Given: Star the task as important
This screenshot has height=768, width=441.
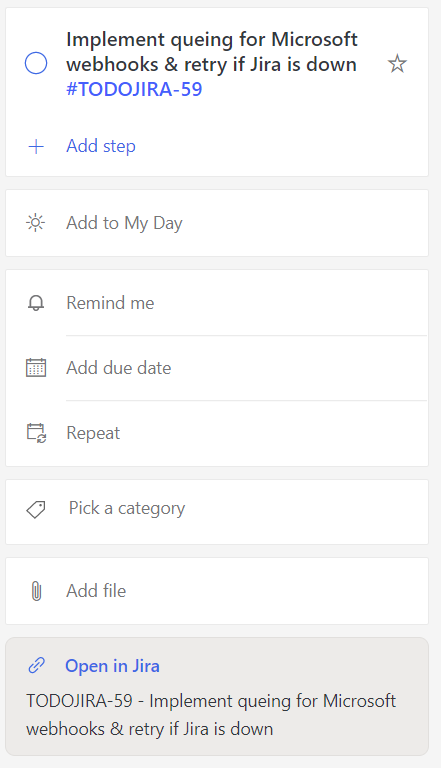Looking at the screenshot, I should pos(397,64).
